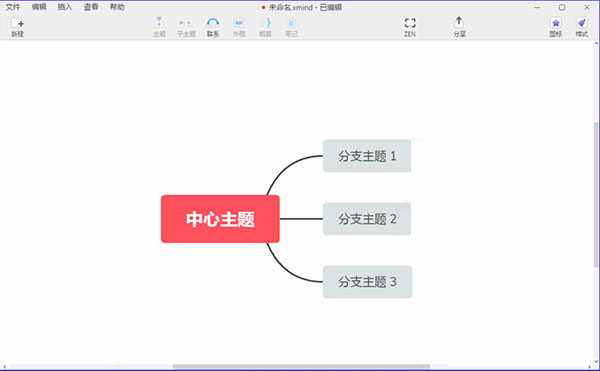Click the window title 未命名.xmind - 已编辑
Screen dimensions: 600x371
305,7
